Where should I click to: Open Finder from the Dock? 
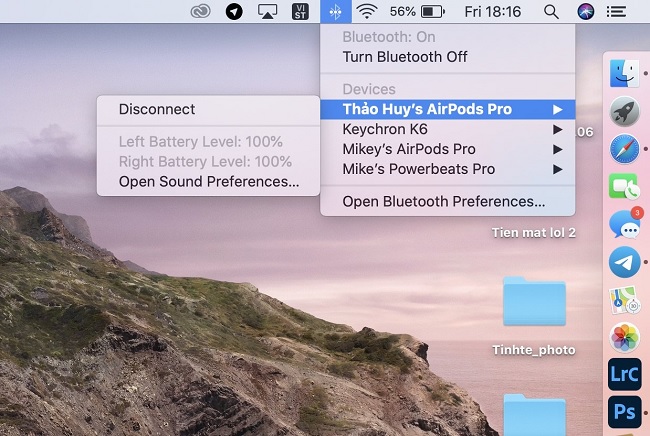[x=624, y=73]
